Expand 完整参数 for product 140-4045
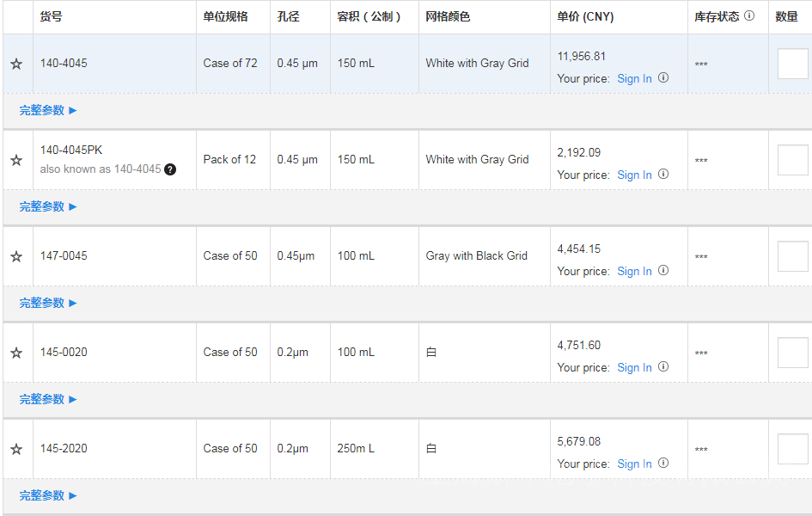The height and width of the screenshot is (516, 812). (48, 110)
